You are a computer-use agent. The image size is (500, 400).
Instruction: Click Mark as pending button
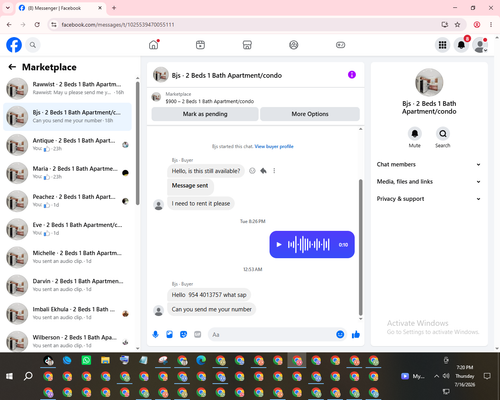coord(205,114)
